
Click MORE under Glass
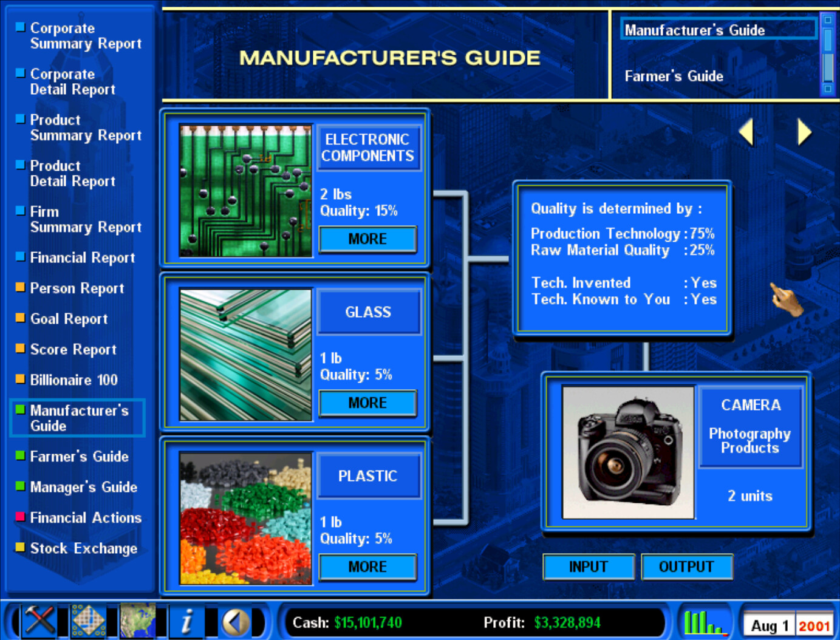[x=367, y=403]
